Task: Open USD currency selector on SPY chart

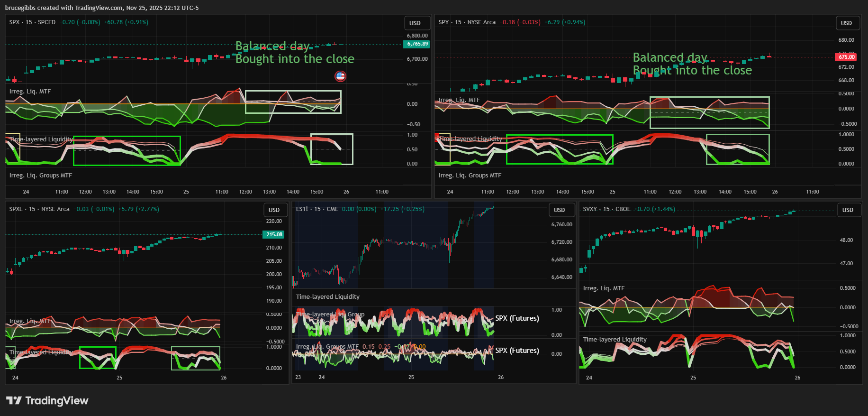Action: coord(846,23)
